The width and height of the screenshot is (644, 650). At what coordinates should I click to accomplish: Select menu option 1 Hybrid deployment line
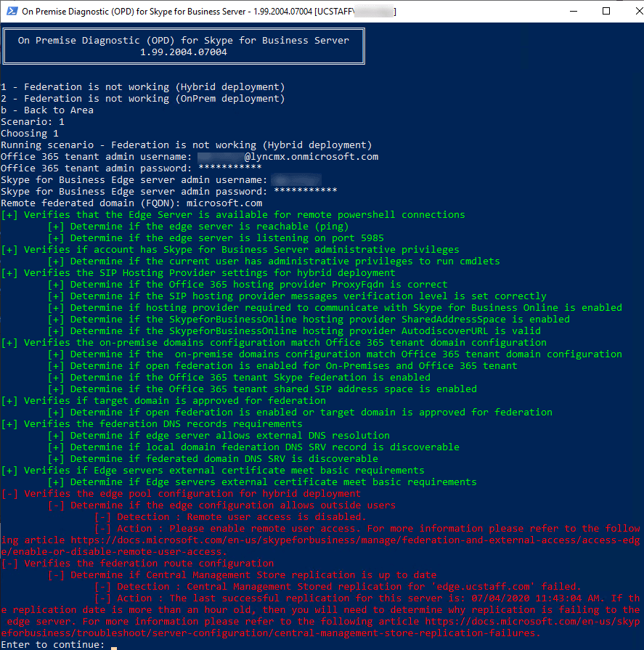142,87
